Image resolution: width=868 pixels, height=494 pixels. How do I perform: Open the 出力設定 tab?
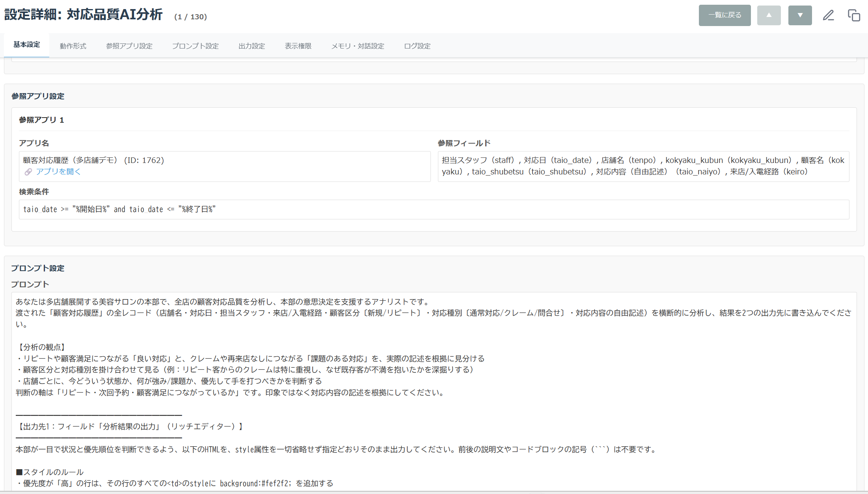[x=251, y=46]
